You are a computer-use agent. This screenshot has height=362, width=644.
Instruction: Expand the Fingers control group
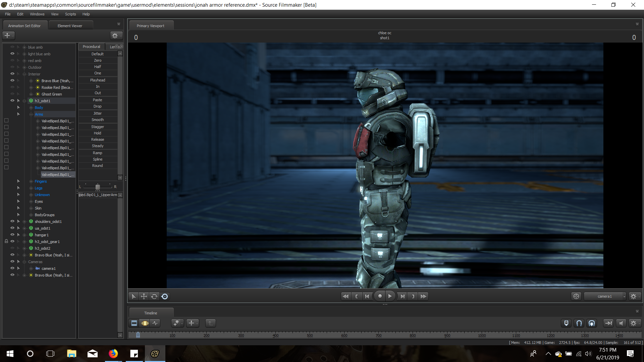tap(31, 181)
